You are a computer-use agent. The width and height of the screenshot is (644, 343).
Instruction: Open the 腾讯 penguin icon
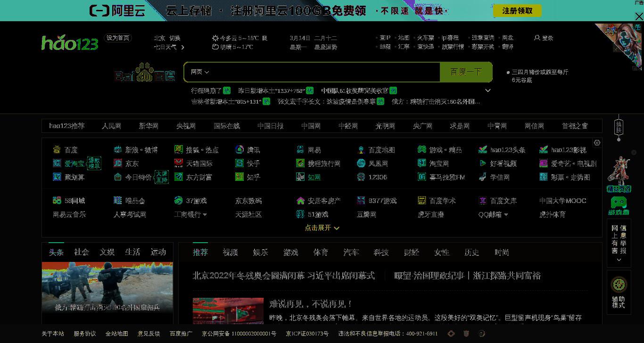pyautogui.click(x=239, y=150)
